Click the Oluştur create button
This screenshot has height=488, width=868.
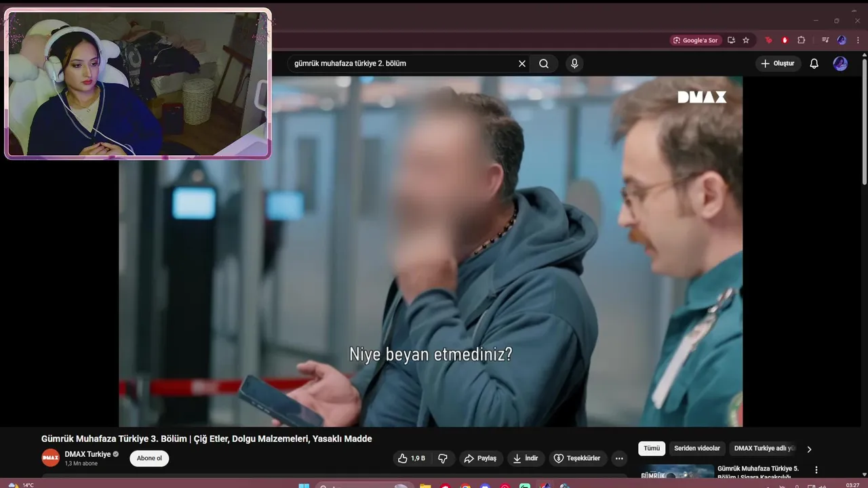pyautogui.click(x=778, y=64)
